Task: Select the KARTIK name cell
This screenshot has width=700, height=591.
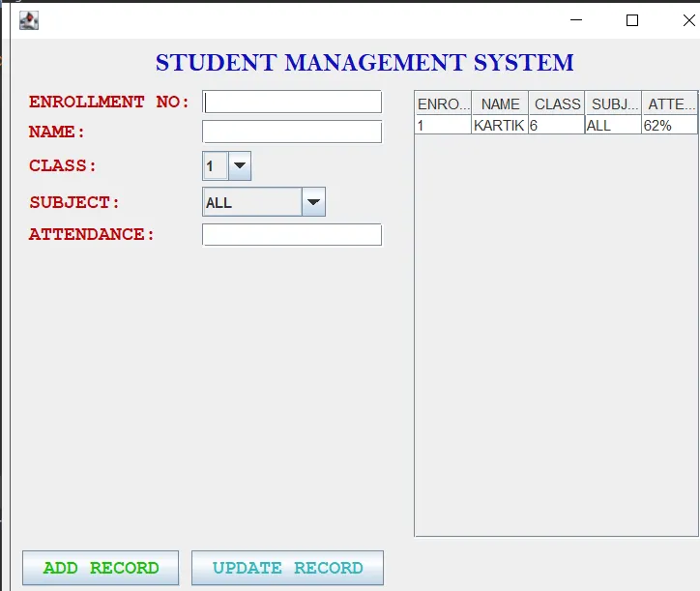Action: (x=500, y=126)
